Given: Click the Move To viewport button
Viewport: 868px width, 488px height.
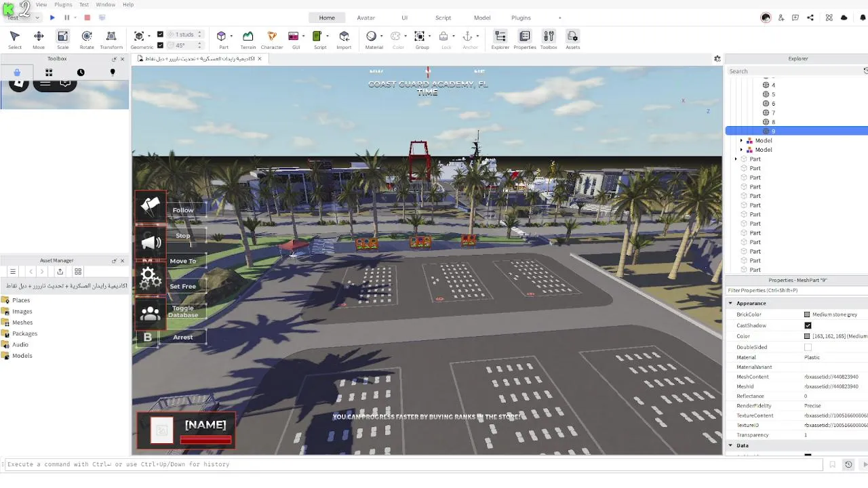Looking at the screenshot, I should 183,261.
